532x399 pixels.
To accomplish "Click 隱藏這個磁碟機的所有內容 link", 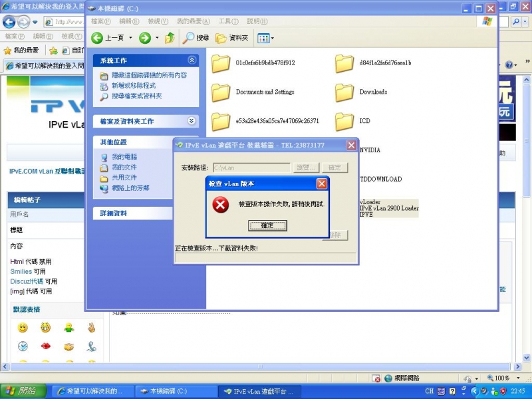I will coord(149,75).
